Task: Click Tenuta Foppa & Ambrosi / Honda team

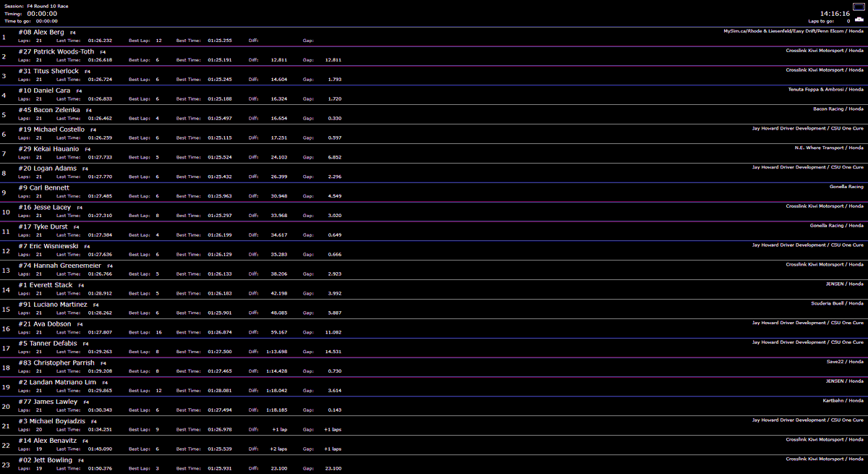Action: click(825, 89)
